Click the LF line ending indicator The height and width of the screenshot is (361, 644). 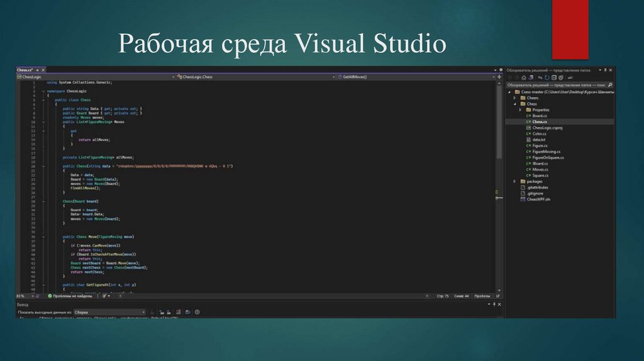pyautogui.click(x=498, y=296)
